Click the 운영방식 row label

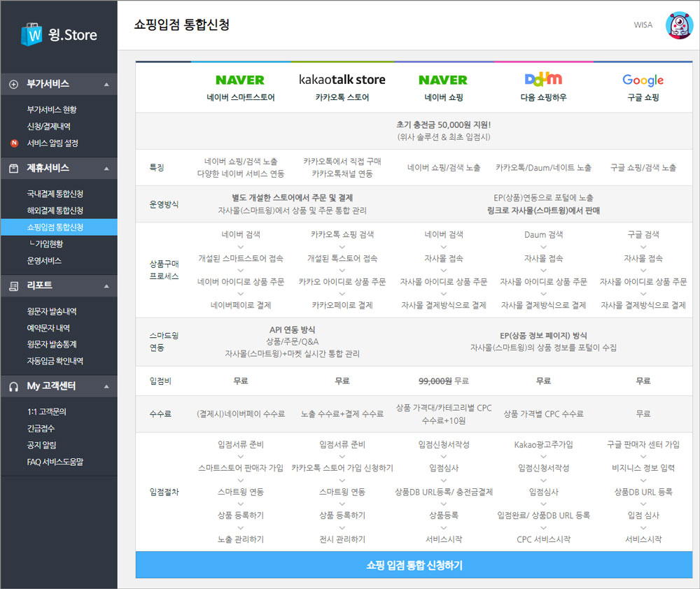point(164,204)
